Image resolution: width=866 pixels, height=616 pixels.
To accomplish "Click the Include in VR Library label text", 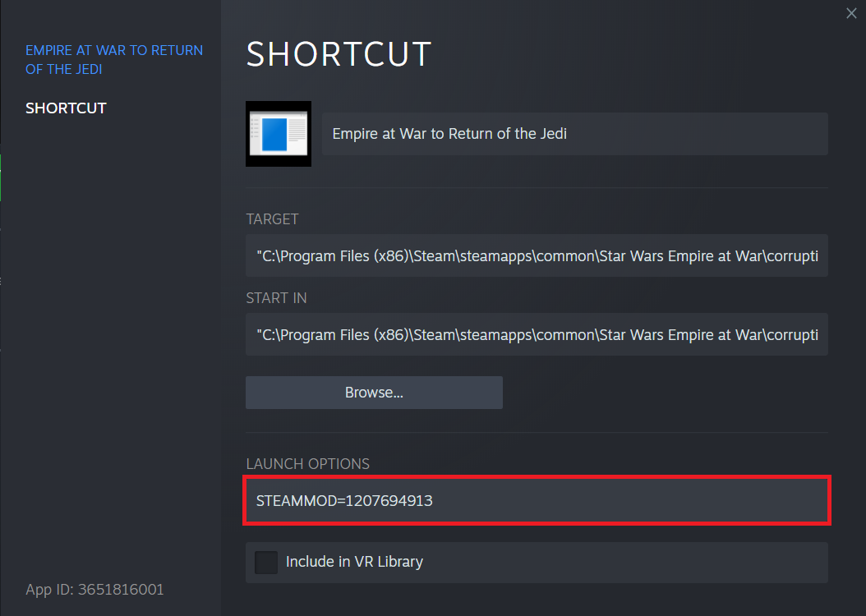I will pos(355,562).
